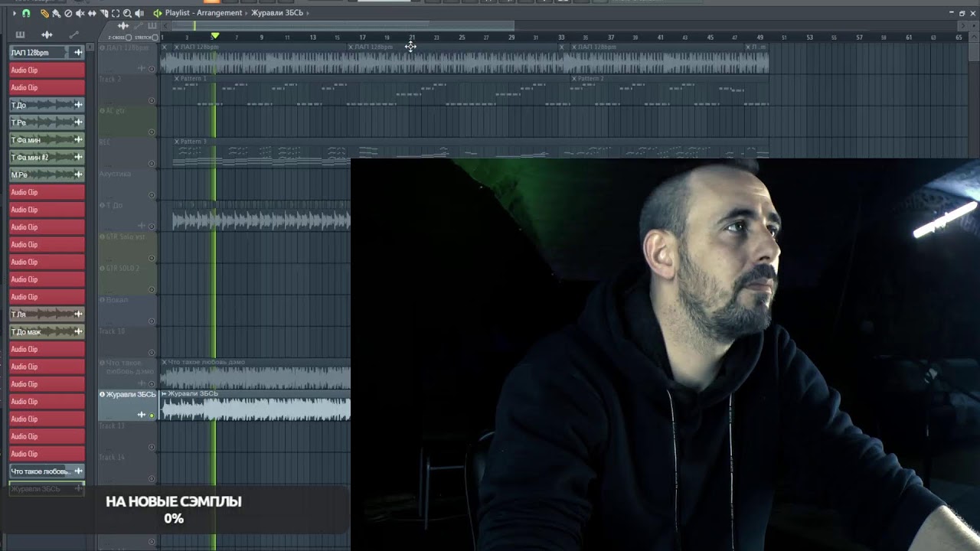Image resolution: width=980 pixels, height=551 pixels.
Task: Open Что такое любовь дэмо clip menu
Action: [x=164, y=362]
